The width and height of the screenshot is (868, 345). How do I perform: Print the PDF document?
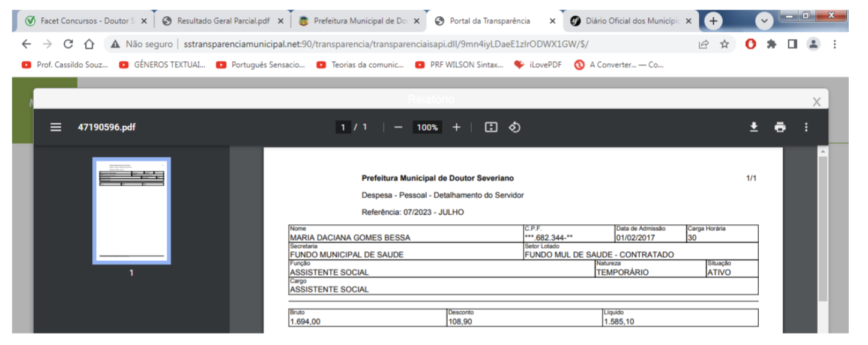[780, 127]
